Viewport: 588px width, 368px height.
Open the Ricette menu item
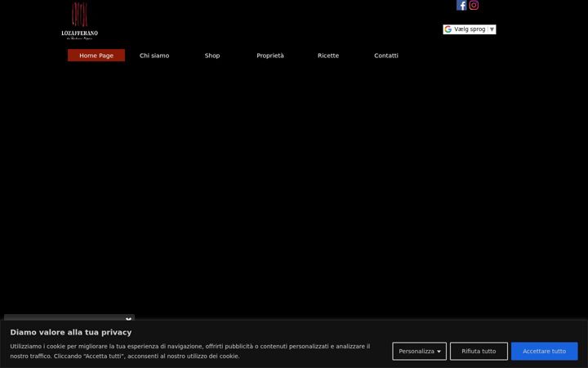click(x=328, y=56)
